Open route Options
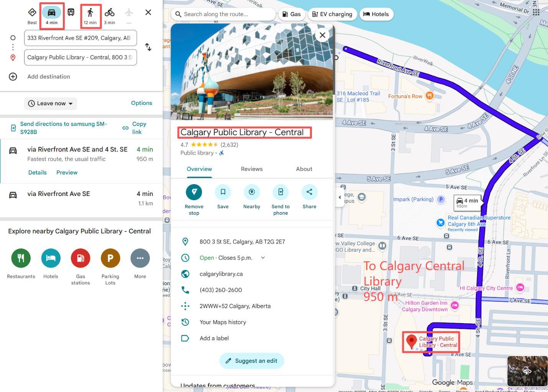The width and height of the screenshot is (548, 392). coord(142,103)
